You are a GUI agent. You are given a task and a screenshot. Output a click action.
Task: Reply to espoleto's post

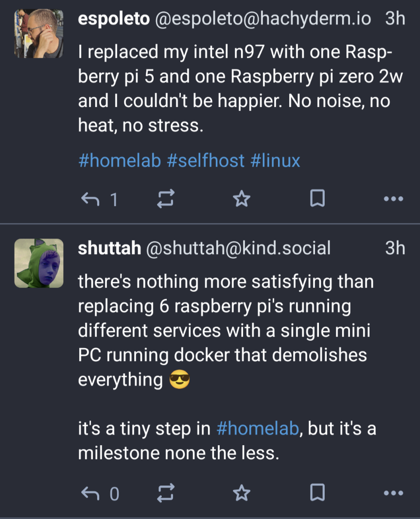(90, 199)
